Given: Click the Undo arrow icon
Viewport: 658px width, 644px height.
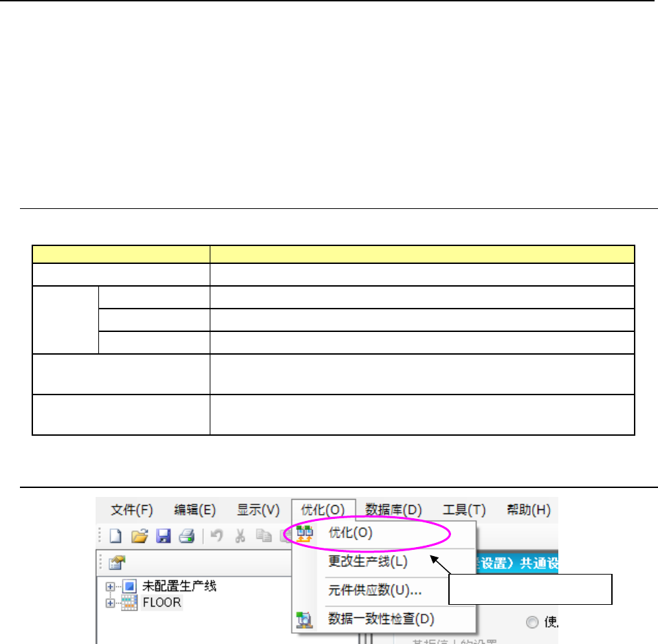Looking at the screenshot, I should [x=217, y=535].
